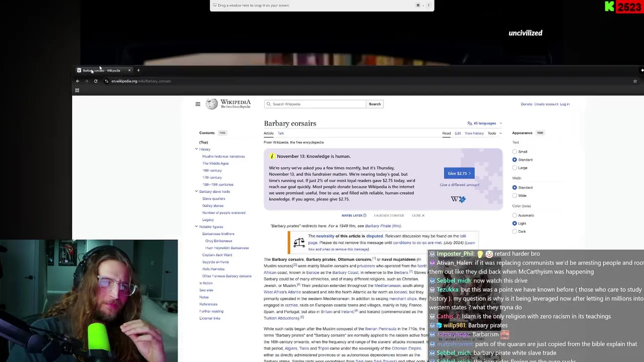Jump to Galley slaves section

[x=213, y=206]
